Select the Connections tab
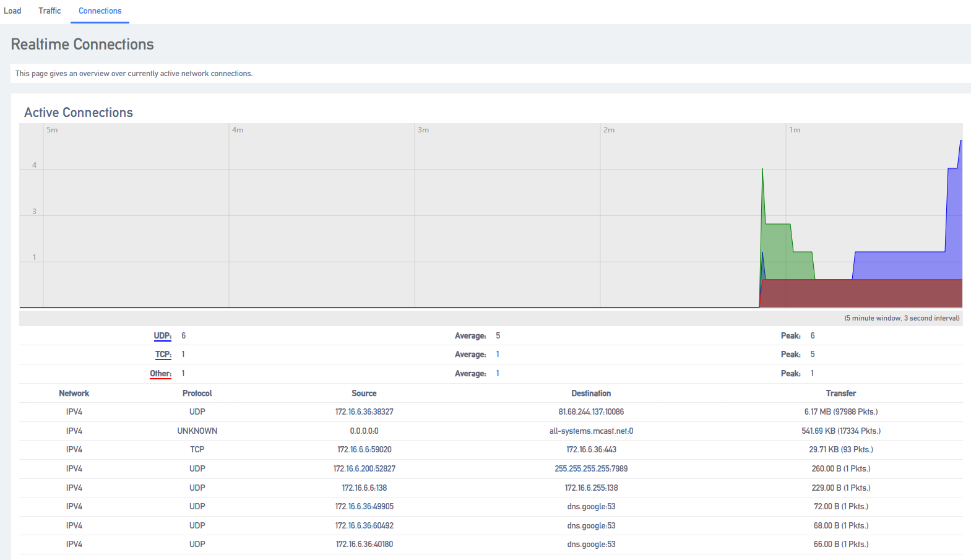The image size is (971, 560). tap(100, 11)
